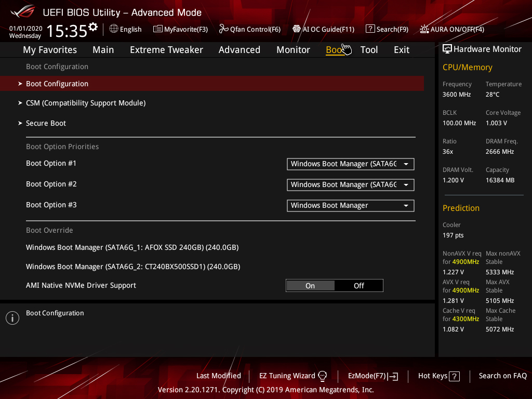
Task: Click the info circle icon
Action: coord(12,318)
